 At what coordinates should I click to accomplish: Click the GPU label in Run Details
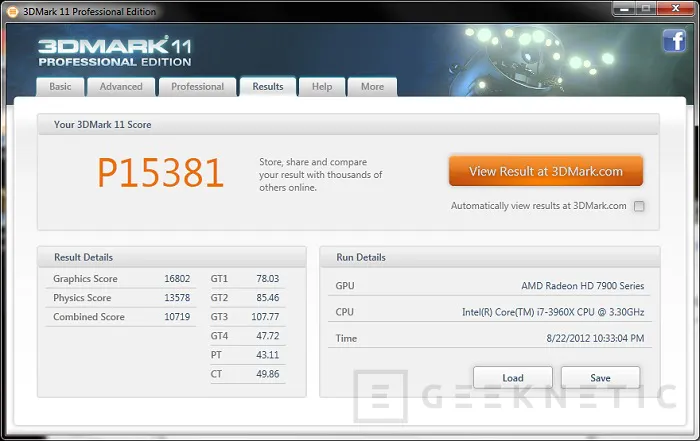(x=345, y=286)
